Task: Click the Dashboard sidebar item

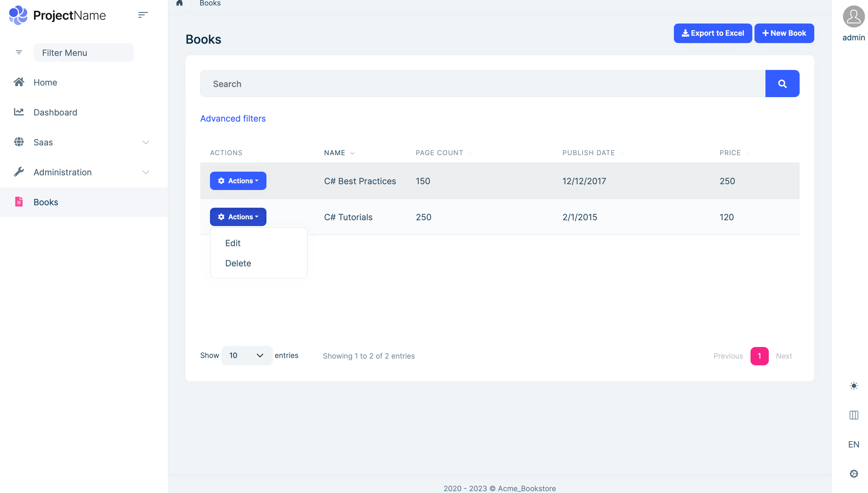Action: click(x=55, y=112)
